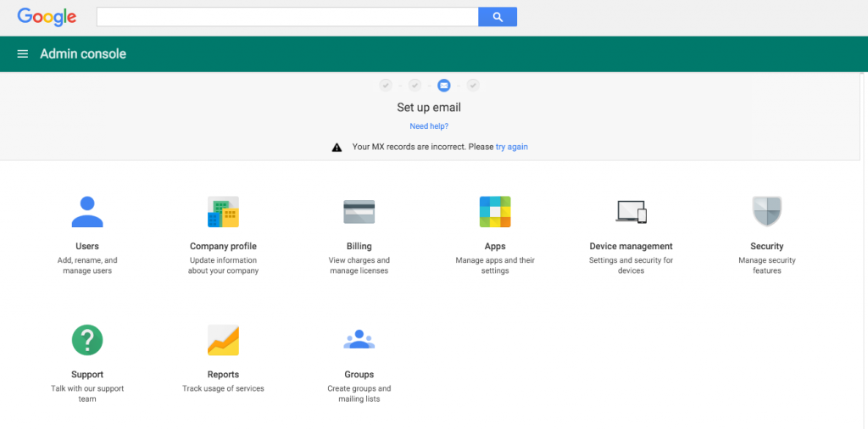Click the 'Set up email' heading
Screen dimensions: 868x429
(x=429, y=108)
